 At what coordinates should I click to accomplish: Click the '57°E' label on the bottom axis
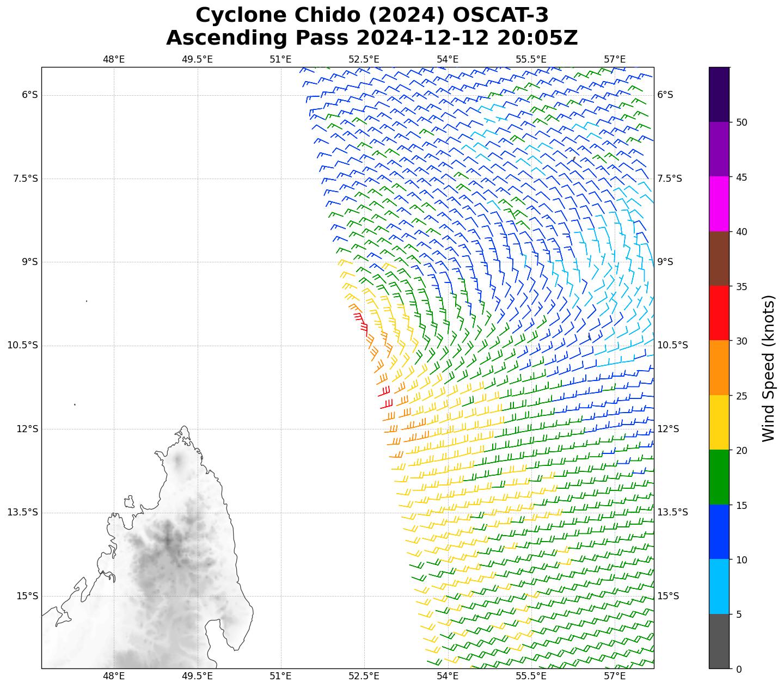coord(615,676)
